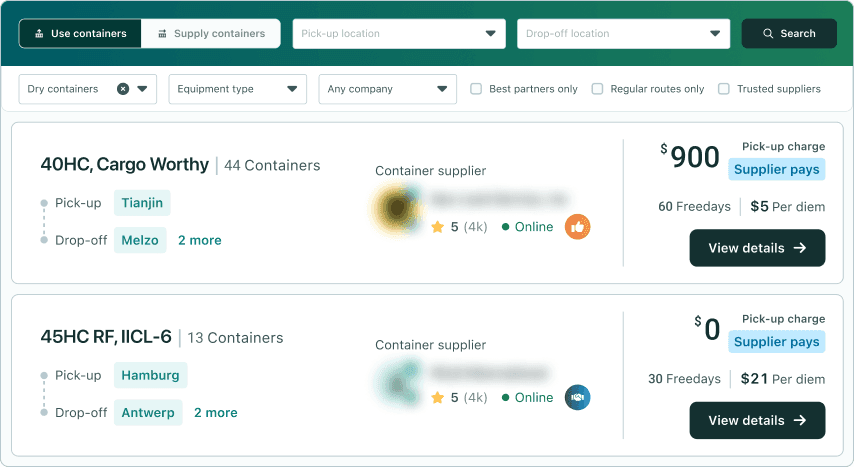The height and width of the screenshot is (467, 854).
Task: Switch to the Use containers tab
Action: pyautogui.click(x=81, y=33)
